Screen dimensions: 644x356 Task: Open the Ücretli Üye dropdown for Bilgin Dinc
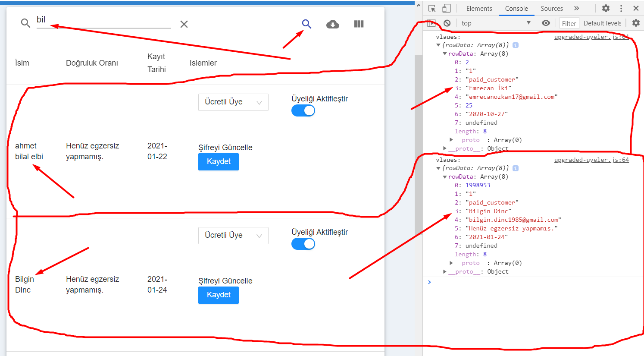click(x=233, y=236)
